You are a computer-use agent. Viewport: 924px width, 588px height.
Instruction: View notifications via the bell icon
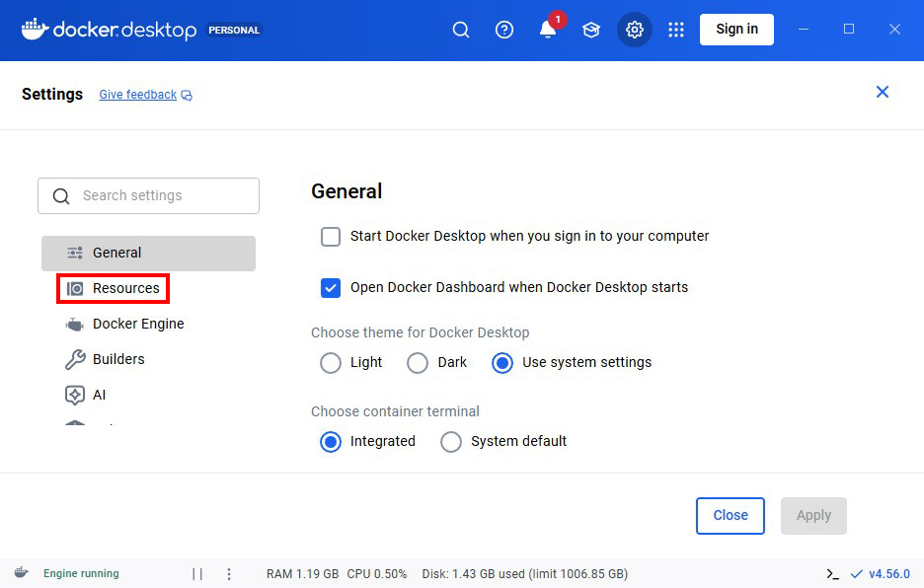547,30
